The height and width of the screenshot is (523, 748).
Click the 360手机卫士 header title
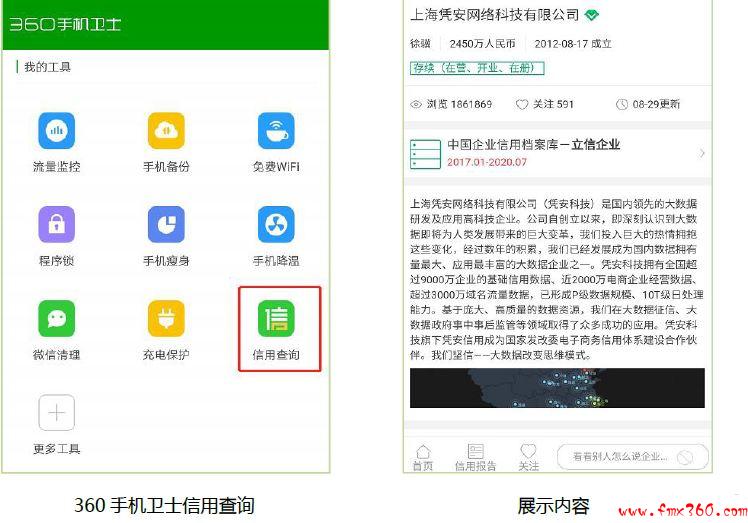[65, 24]
